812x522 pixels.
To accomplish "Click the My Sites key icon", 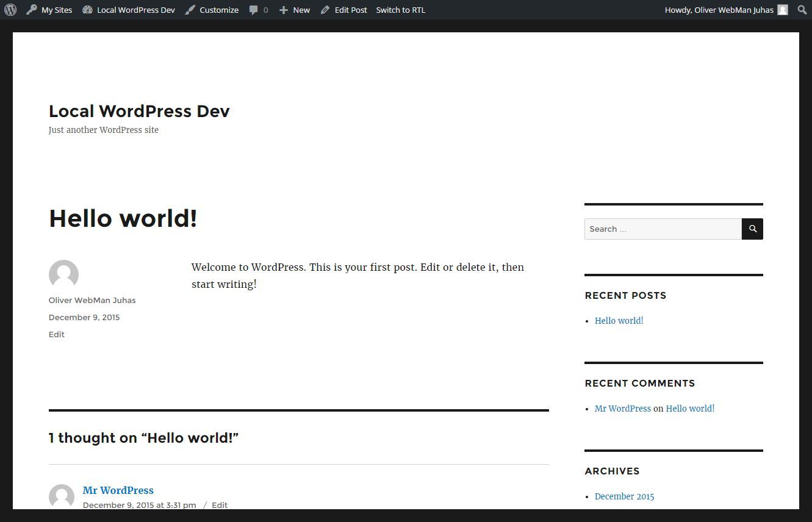I will pyautogui.click(x=32, y=10).
